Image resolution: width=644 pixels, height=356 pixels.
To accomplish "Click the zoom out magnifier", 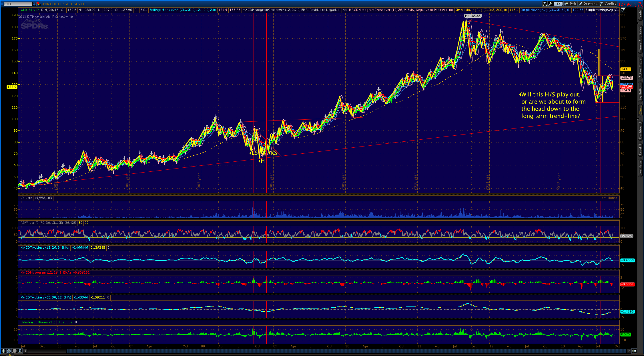I will (15, 351).
